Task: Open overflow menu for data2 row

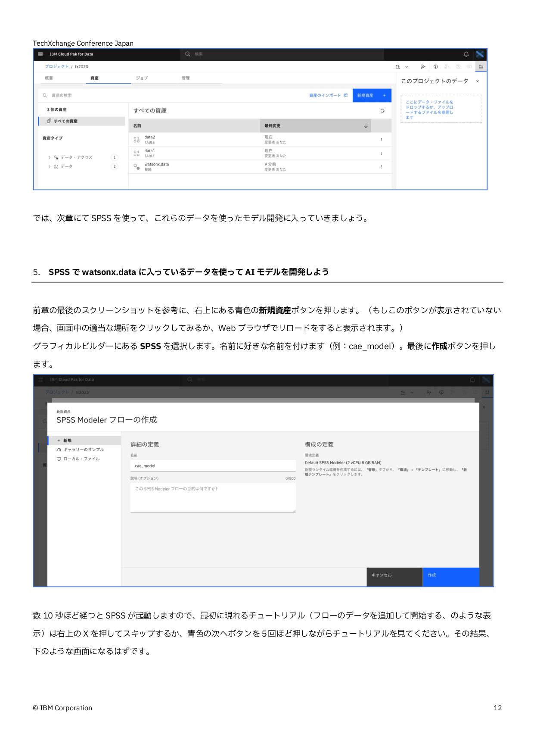Action: (381, 140)
